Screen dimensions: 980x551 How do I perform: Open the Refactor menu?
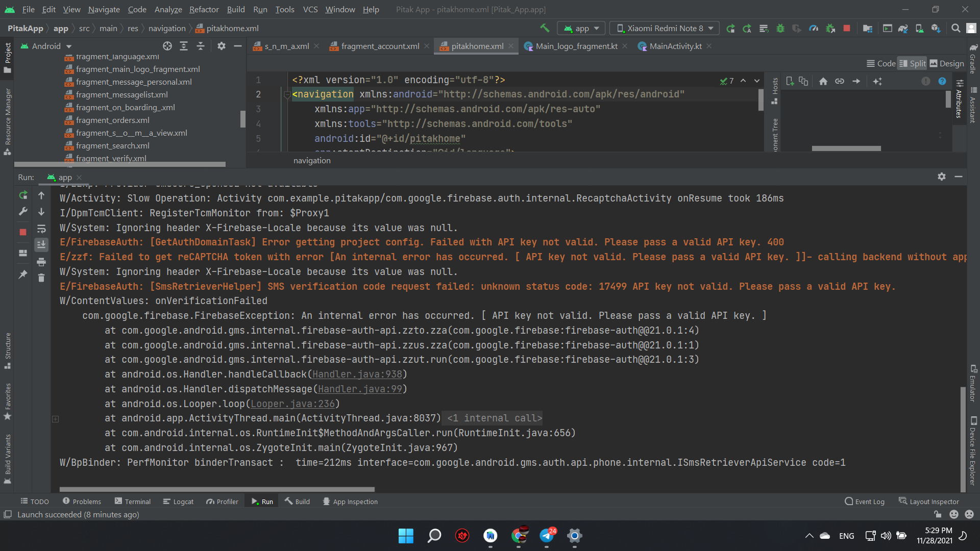204,9
